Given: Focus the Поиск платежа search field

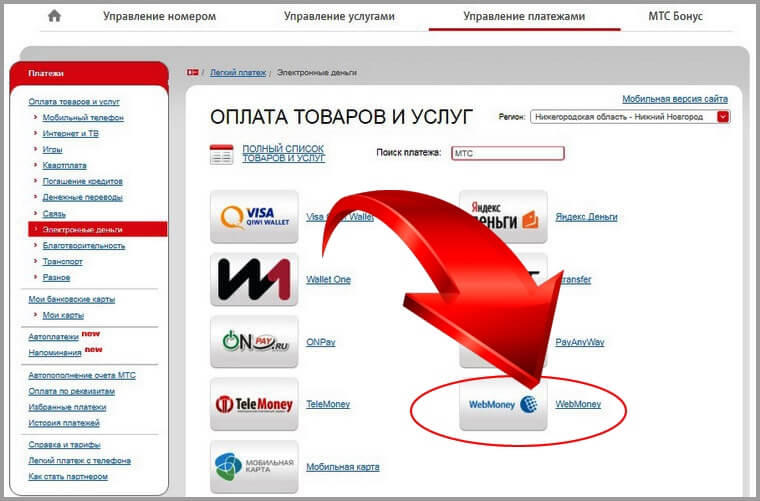Looking at the screenshot, I should (507, 153).
